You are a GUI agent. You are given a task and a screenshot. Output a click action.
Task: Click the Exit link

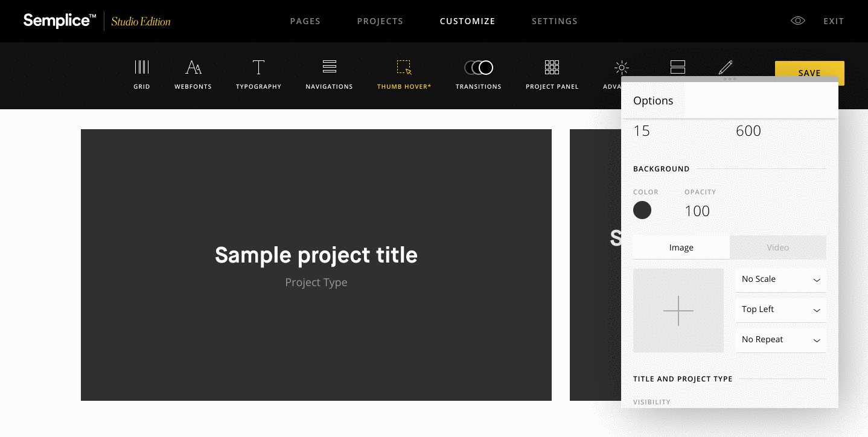click(834, 21)
